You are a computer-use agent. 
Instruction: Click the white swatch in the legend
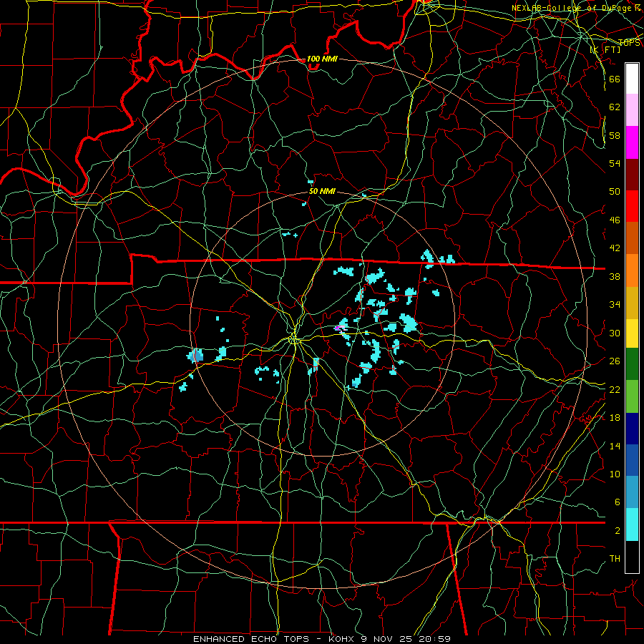(x=632, y=79)
